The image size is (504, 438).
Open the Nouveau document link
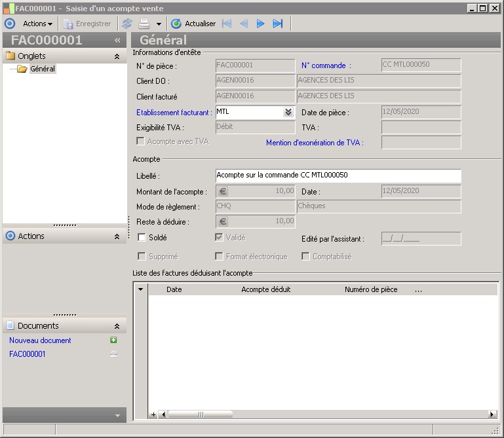(40, 340)
